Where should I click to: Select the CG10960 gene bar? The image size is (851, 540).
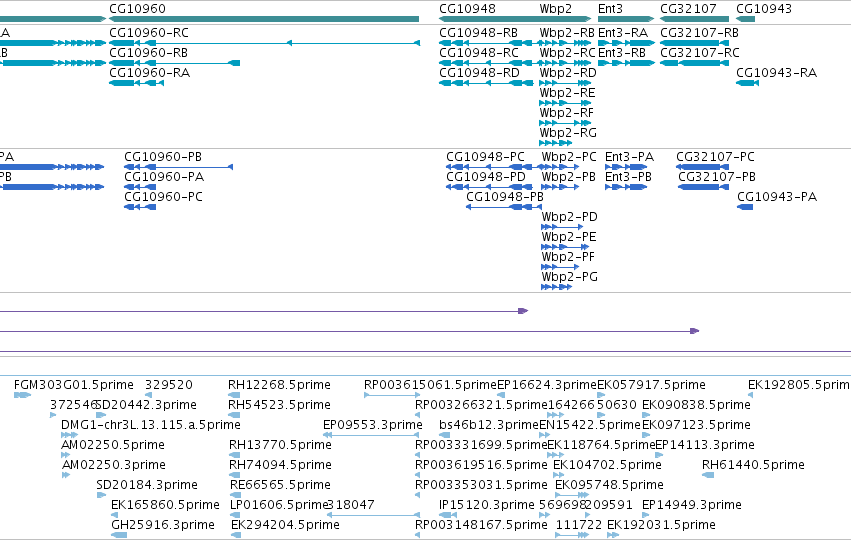pos(264,19)
